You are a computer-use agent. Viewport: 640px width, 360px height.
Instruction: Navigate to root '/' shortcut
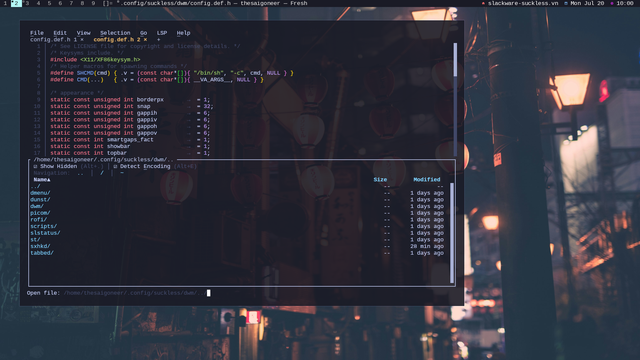(102, 173)
